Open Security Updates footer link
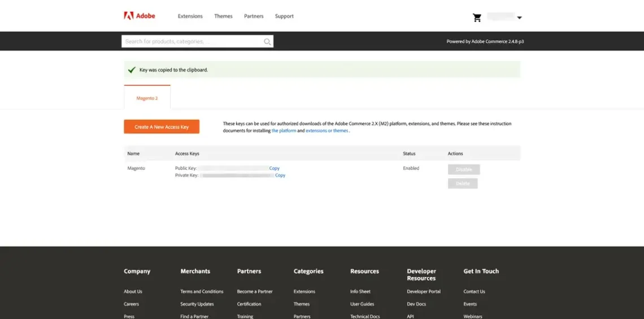The image size is (644, 319). click(197, 304)
